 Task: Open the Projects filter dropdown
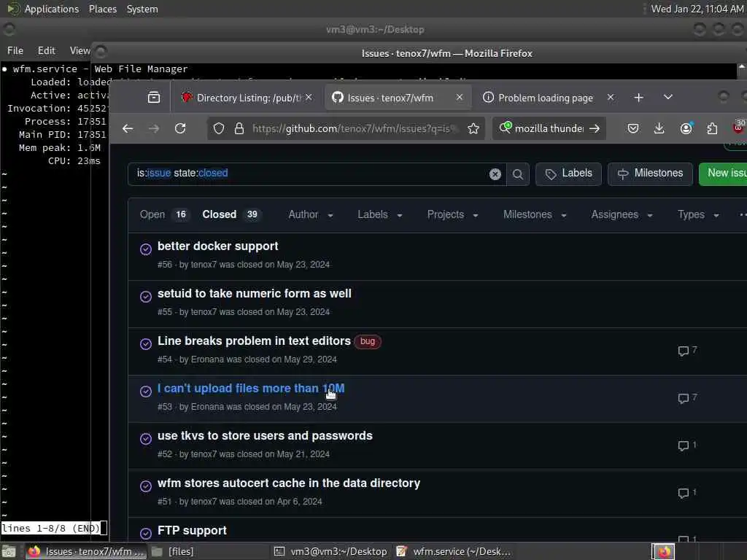pos(452,215)
